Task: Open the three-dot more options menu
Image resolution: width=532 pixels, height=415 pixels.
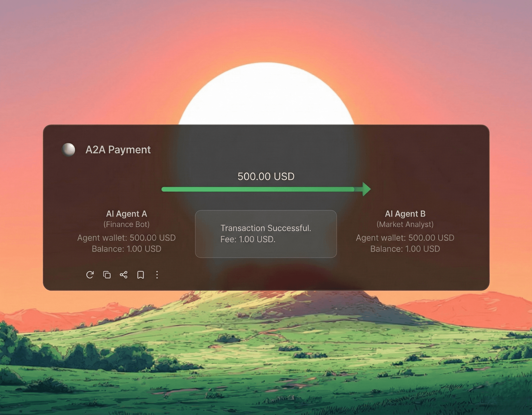Action: pos(157,275)
